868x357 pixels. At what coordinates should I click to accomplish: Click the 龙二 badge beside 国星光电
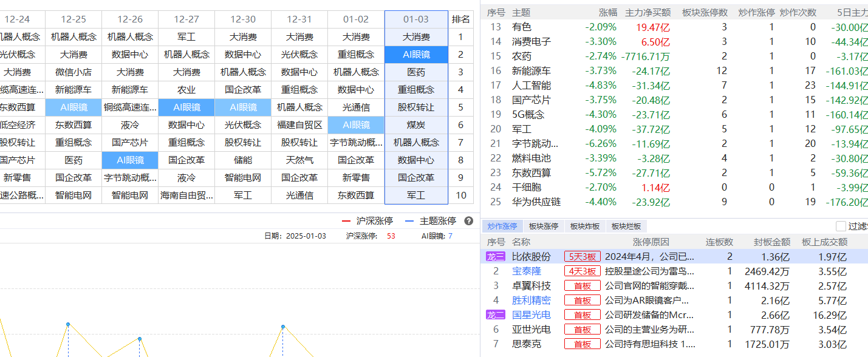tap(495, 314)
